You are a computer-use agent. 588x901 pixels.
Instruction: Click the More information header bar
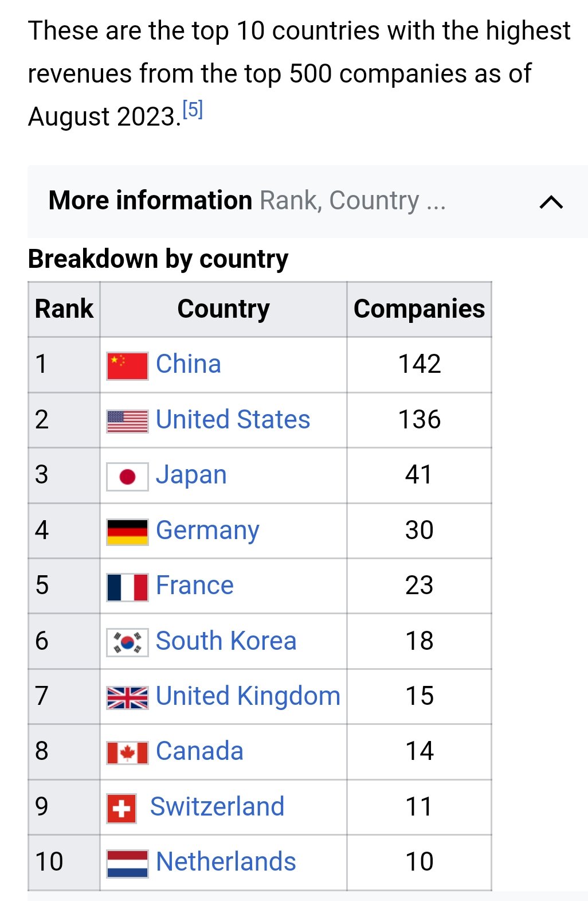click(308, 201)
